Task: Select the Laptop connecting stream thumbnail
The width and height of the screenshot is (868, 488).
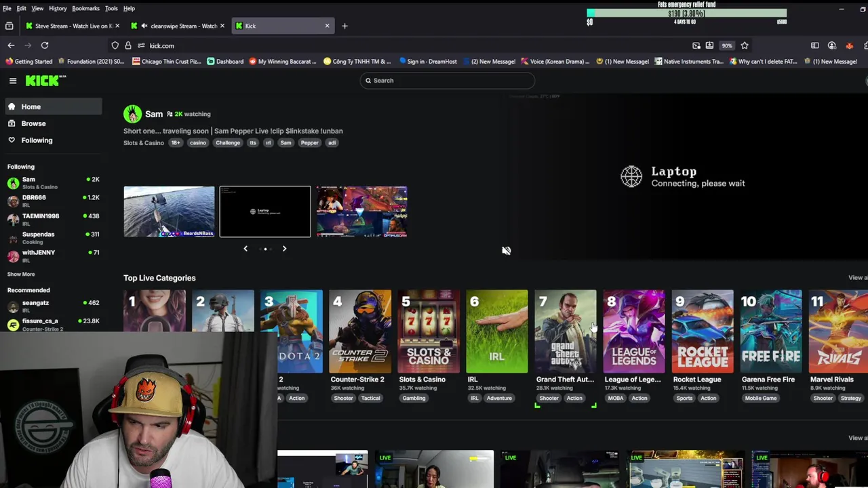Action: [x=265, y=211]
